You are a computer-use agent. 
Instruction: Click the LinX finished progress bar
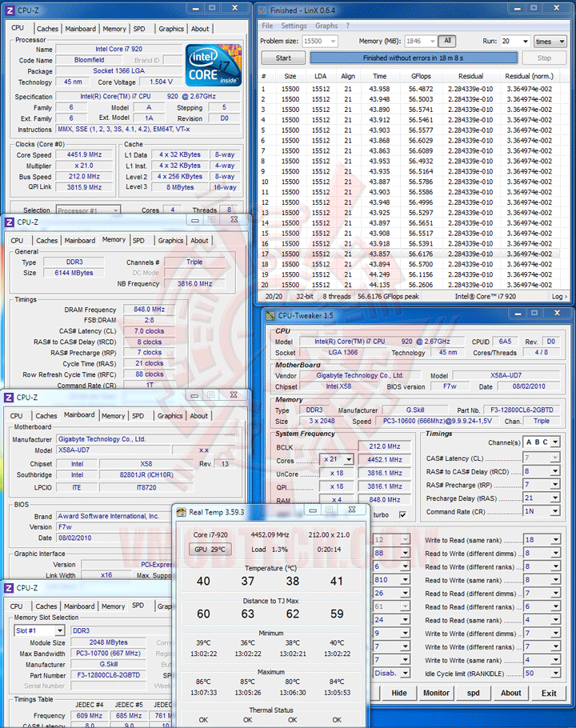[x=414, y=58]
